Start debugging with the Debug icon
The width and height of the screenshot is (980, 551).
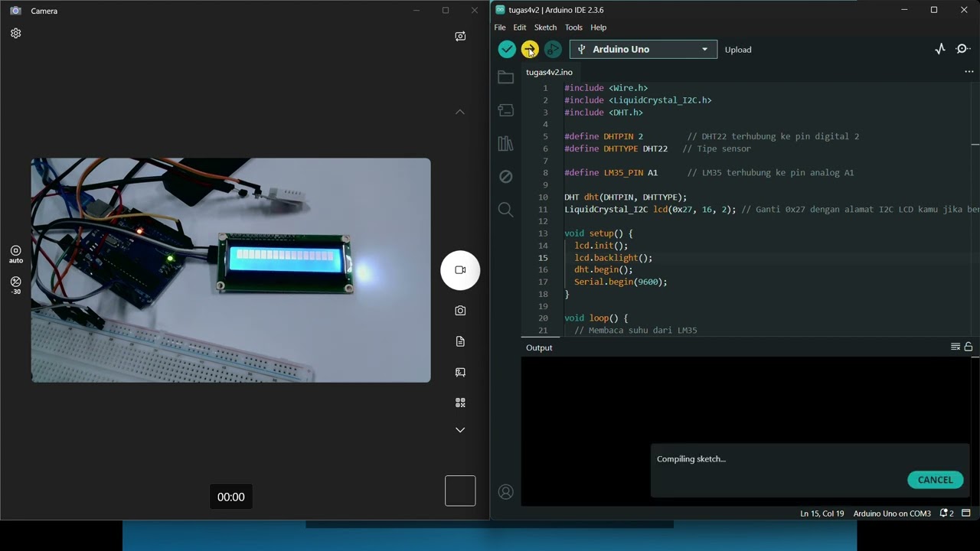point(553,49)
